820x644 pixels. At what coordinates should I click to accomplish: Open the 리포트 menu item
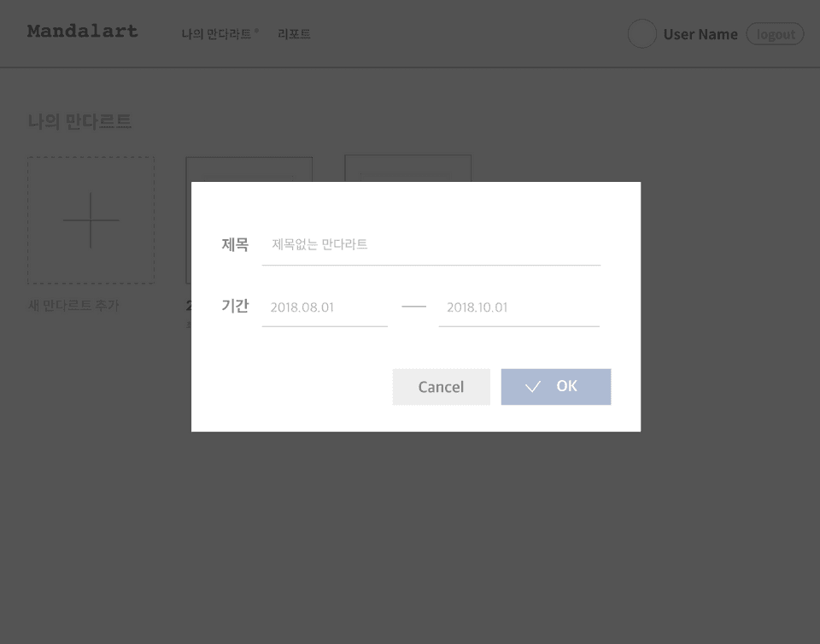point(294,33)
